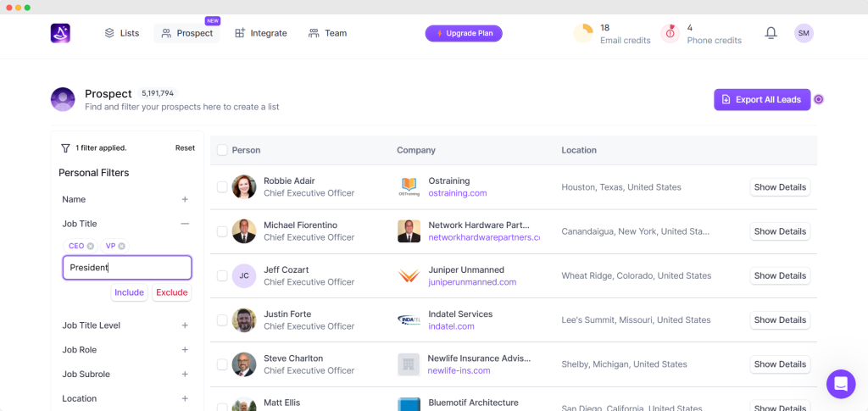This screenshot has width=868, height=411.
Task: Open the ostraining.com company link
Action: click(457, 193)
